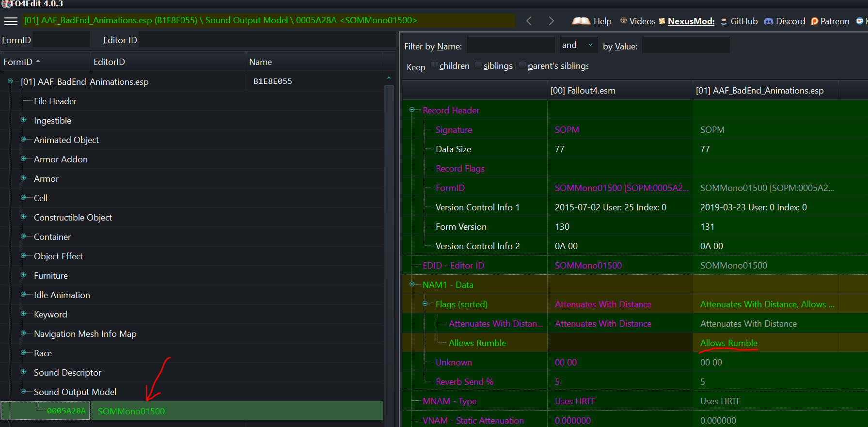
Task: Open the hamburger main menu icon
Action: coord(11,21)
